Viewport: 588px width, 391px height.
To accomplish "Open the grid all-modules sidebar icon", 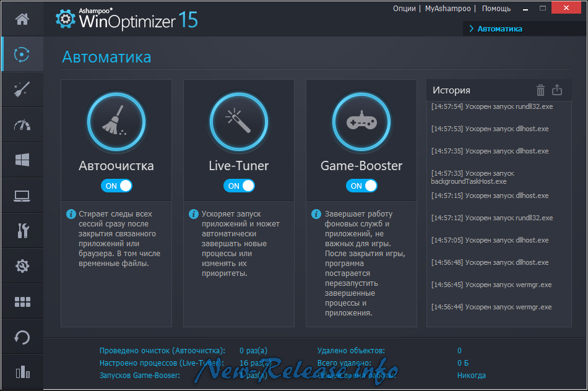I will coord(22,302).
